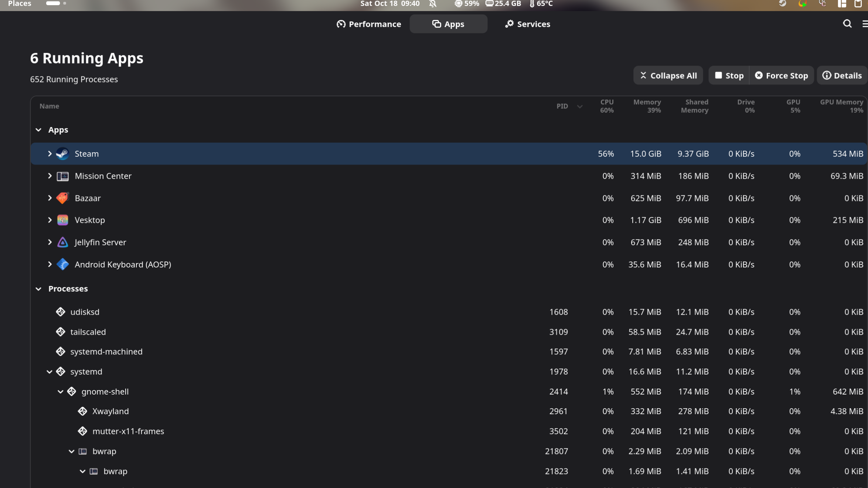Screen dimensions: 868x488
Task: Click the Collapse All button
Action: pos(668,75)
